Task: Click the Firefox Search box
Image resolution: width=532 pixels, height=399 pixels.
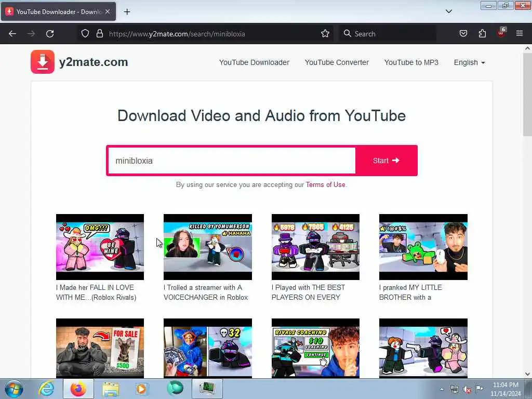Action: click(x=388, y=34)
